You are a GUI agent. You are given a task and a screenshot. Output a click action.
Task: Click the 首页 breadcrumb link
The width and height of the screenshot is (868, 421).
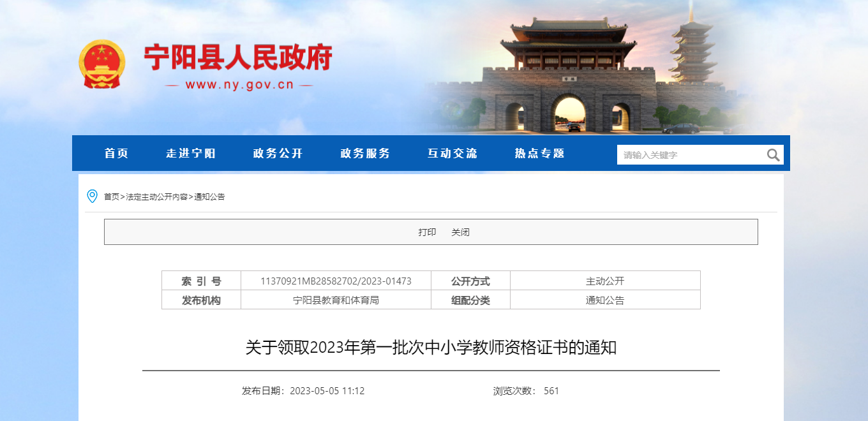coord(112,197)
